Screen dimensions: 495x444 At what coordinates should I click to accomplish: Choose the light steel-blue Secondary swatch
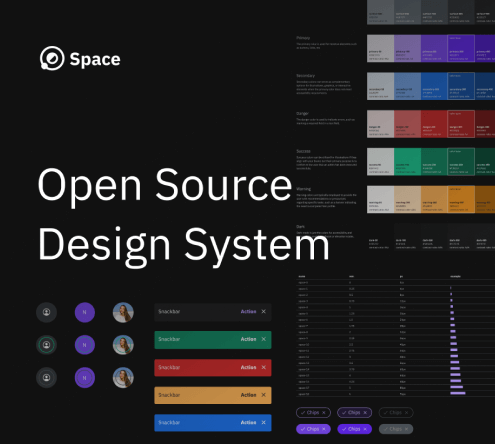[x=407, y=86]
